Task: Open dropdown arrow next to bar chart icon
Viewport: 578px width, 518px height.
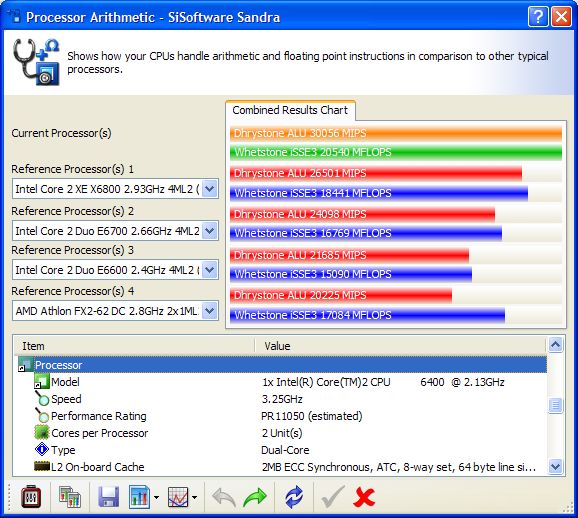Action: [x=156, y=497]
